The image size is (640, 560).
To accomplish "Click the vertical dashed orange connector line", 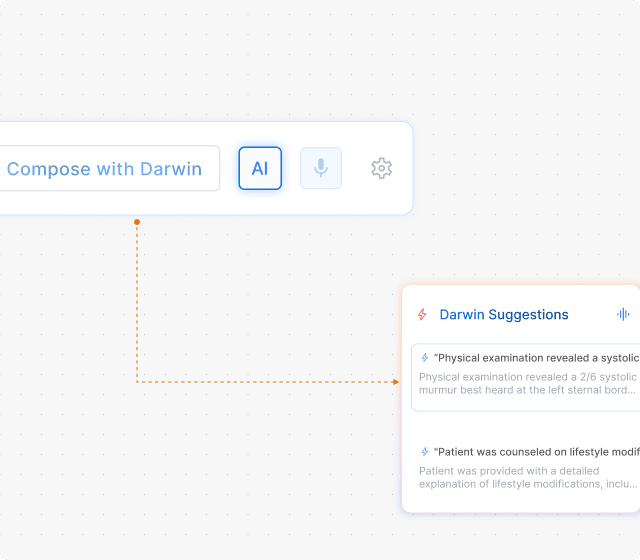I will pos(137,300).
